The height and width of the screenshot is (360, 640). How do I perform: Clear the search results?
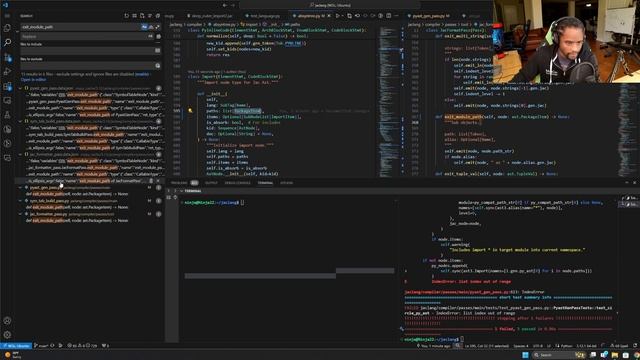[134, 16]
